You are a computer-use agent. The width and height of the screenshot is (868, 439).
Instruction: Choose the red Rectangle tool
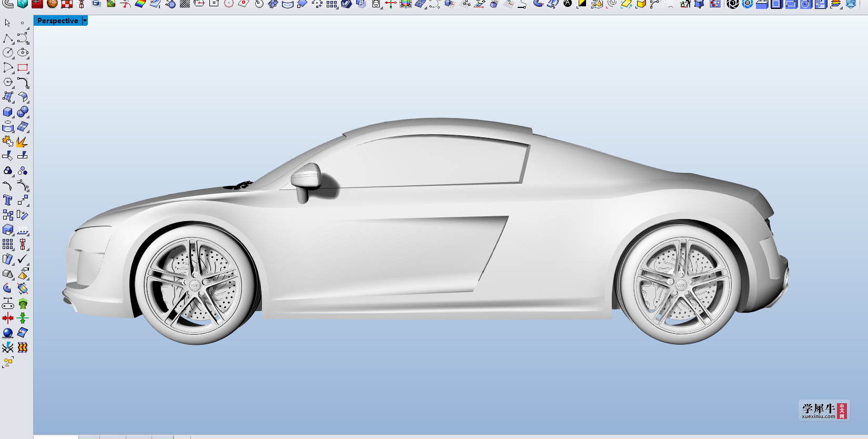tap(23, 67)
